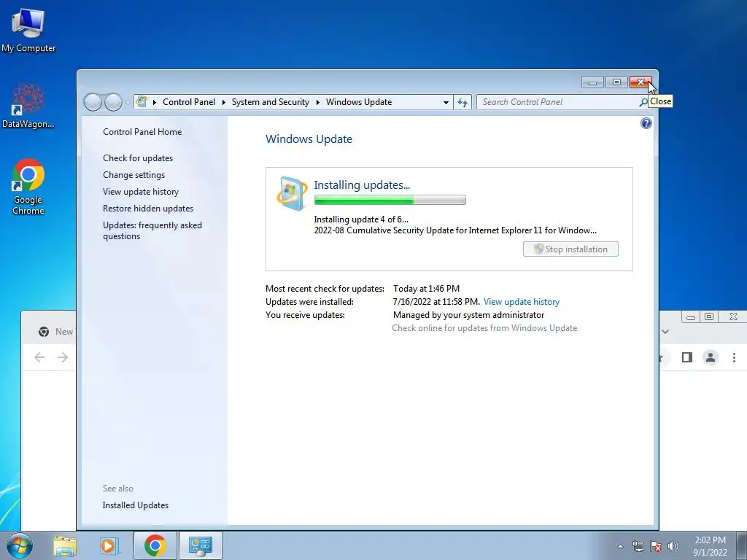Click the text "Today at 1:46 PM"
This screenshot has width=747, height=560.
(426, 289)
